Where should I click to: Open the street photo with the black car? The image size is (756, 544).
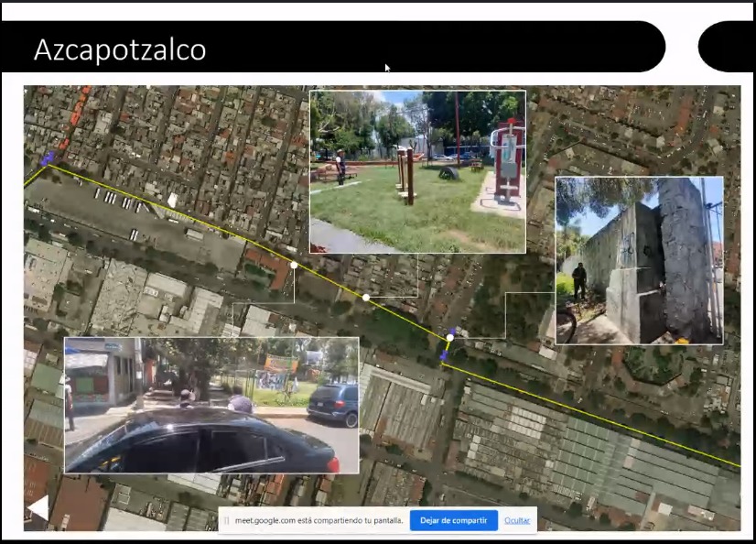[211, 405]
